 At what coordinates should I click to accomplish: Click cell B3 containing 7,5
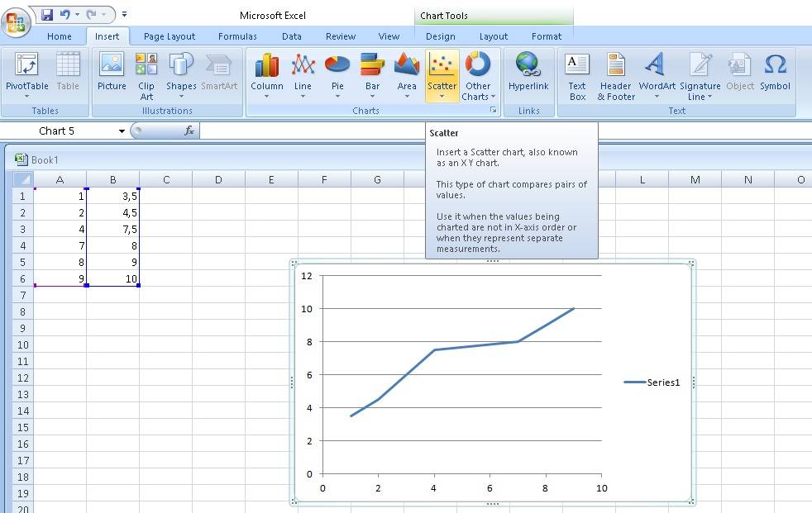click(x=113, y=229)
